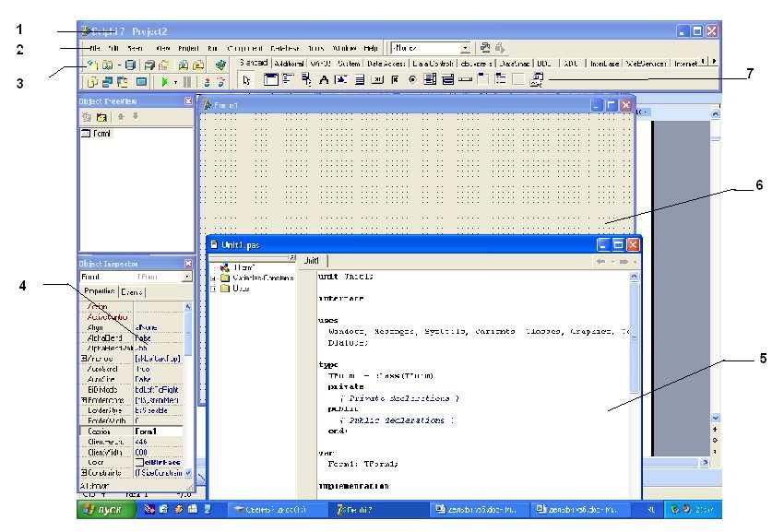Open the Project menu
This screenshot has height=532, width=772.
pyautogui.click(x=188, y=48)
